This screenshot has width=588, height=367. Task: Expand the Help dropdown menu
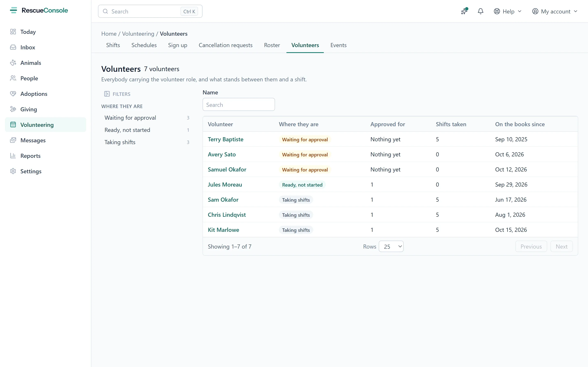pyautogui.click(x=508, y=11)
